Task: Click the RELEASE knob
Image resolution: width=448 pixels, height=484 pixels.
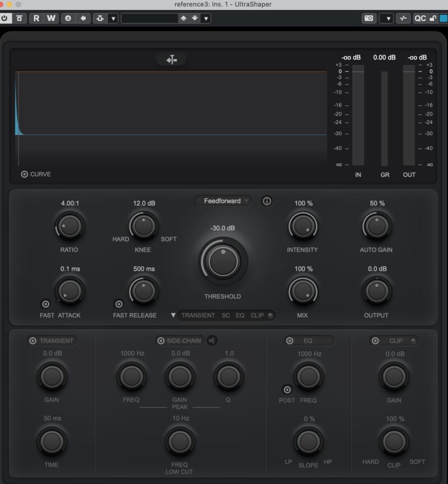Action: click(143, 291)
